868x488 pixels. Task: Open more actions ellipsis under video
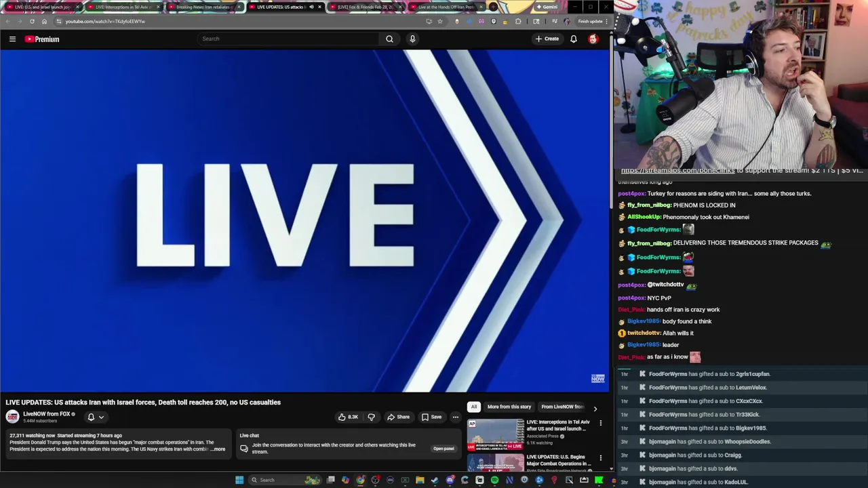[x=456, y=417]
